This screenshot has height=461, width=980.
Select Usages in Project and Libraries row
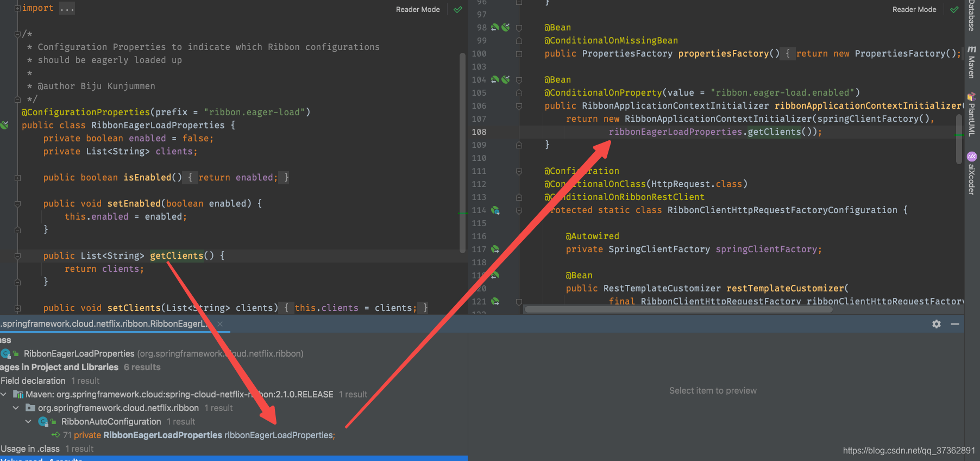(x=80, y=367)
